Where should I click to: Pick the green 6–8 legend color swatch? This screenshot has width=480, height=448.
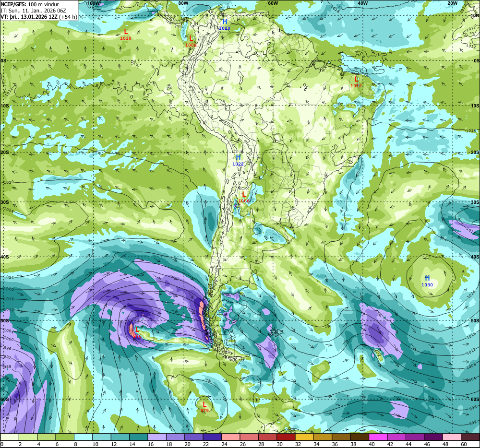(65, 437)
